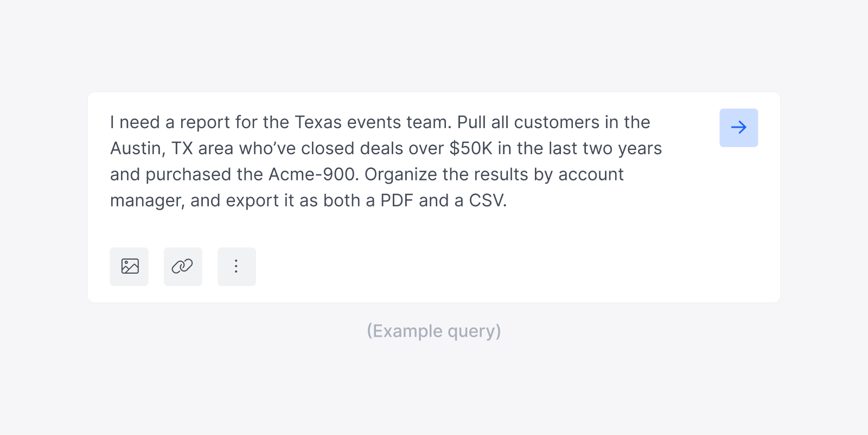Click the word "PDF" in the query

click(x=397, y=200)
